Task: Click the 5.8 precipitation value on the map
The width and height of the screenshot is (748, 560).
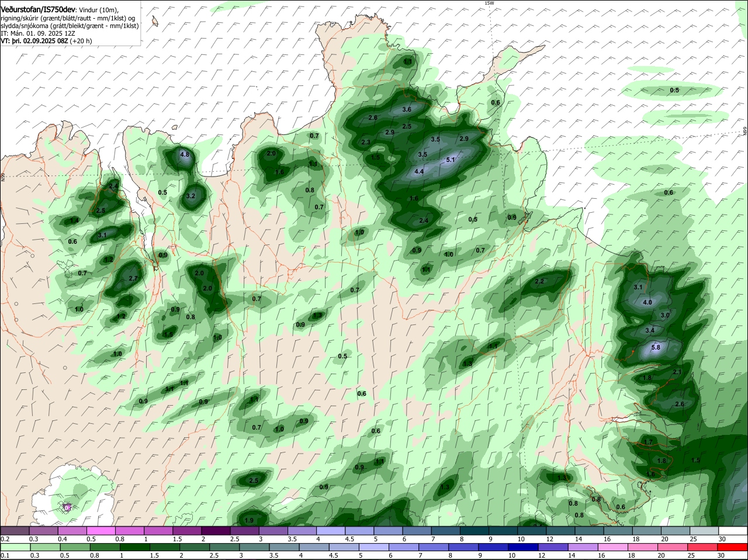Action: [x=656, y=347]
